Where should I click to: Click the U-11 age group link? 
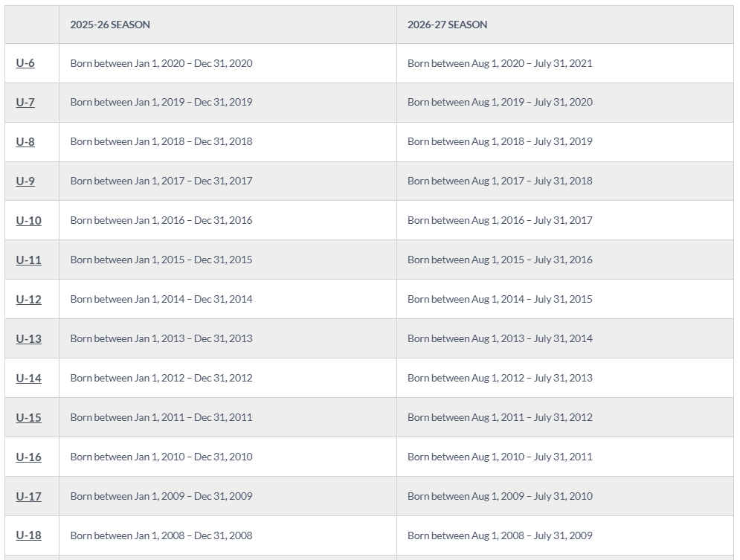(28, 260)
